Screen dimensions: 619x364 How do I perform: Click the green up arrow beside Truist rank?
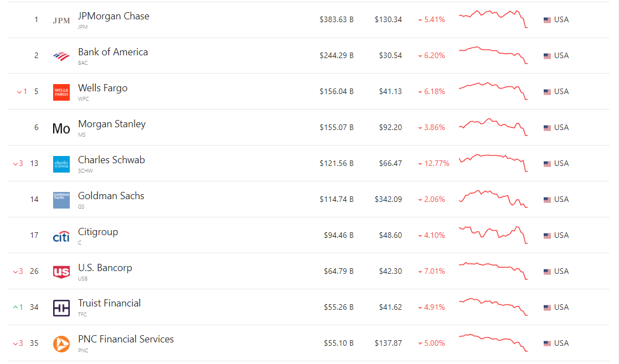click(17, 307)
